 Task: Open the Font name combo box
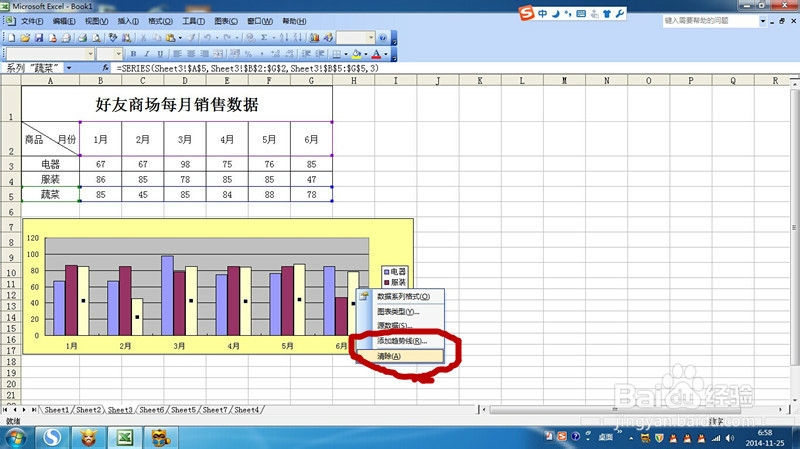(x=50, y=54)
